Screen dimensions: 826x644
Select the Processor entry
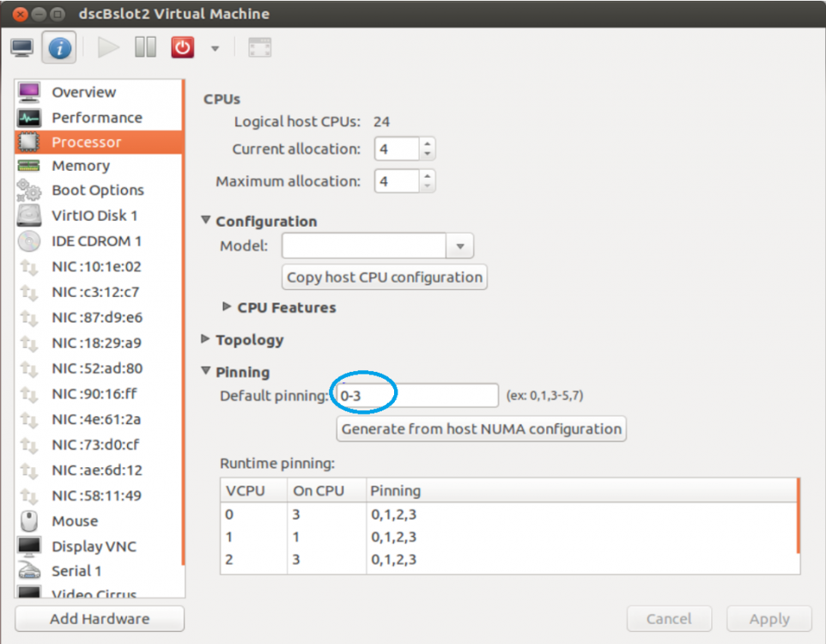99,143
